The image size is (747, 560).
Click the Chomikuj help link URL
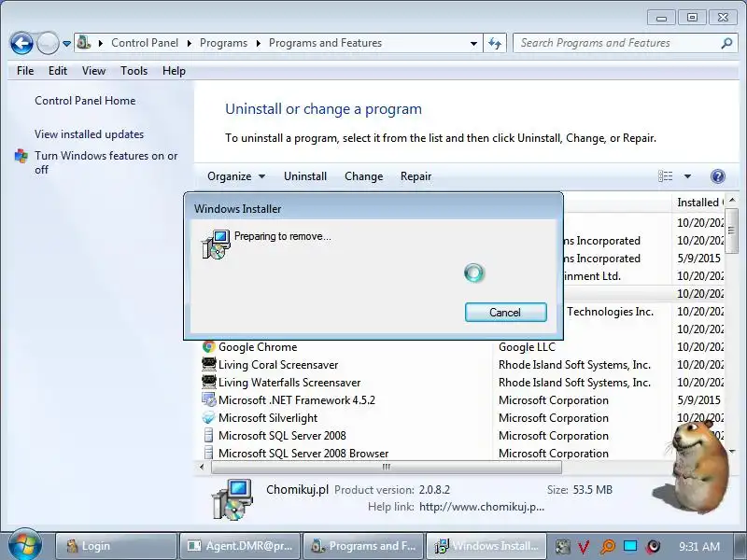(x=482, y=507)
